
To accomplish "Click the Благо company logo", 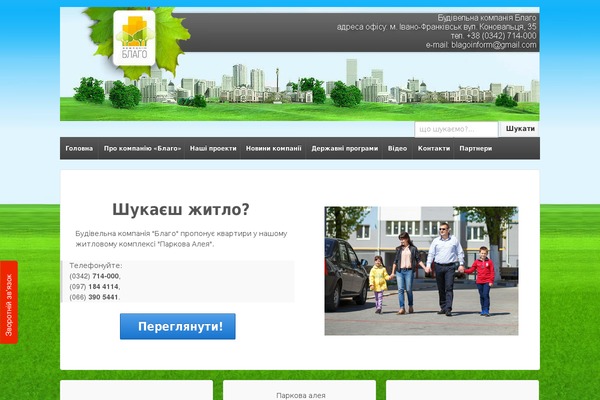I will pos(135,38).
